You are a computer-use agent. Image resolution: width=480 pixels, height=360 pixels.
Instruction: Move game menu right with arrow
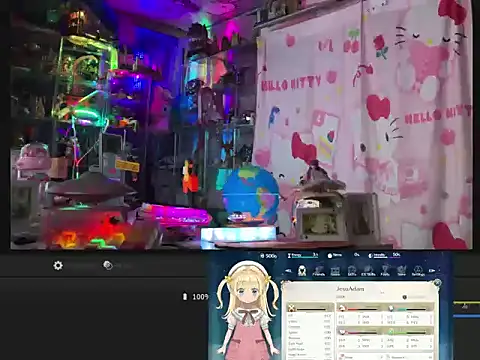coord(432,271)
